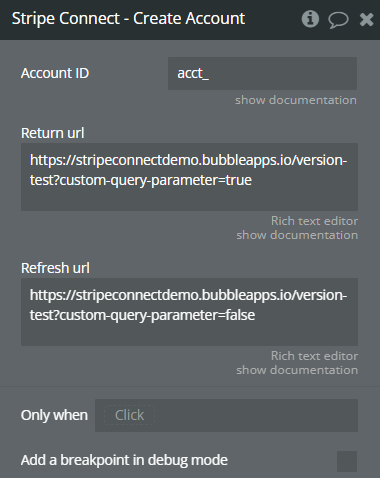
Task: Click the 'Click' placeholder beside Only when
Action: coord(129,415)
